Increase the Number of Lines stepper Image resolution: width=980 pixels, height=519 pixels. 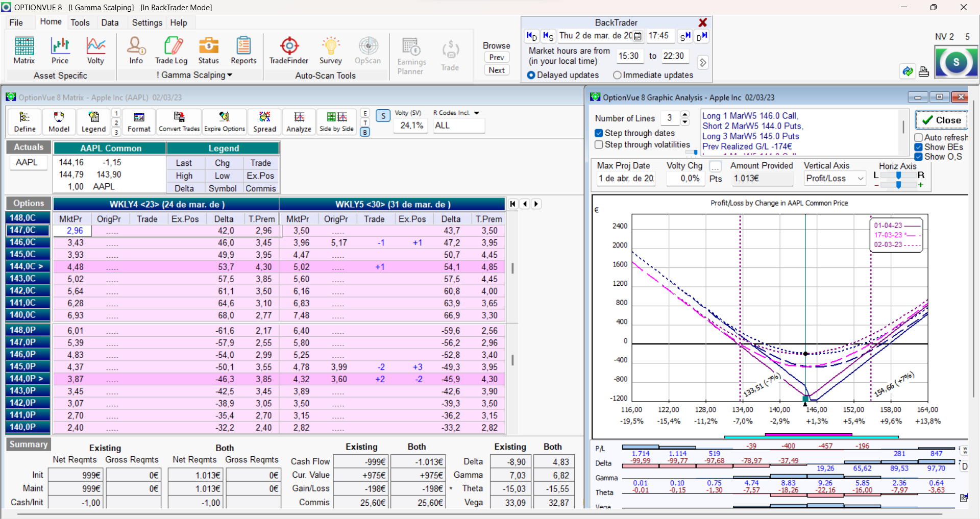[x=685, y=114]
